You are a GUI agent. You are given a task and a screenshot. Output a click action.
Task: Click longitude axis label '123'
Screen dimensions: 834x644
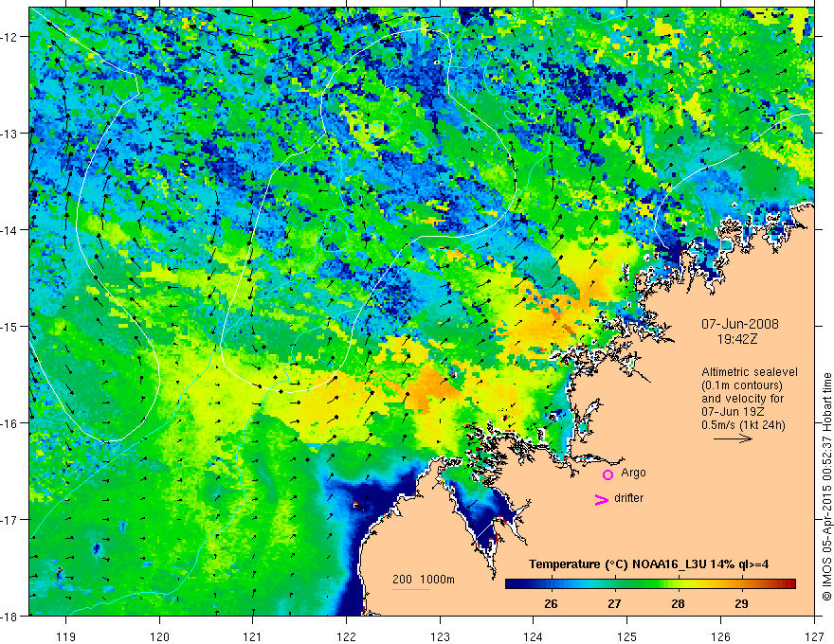pos(440,636)
